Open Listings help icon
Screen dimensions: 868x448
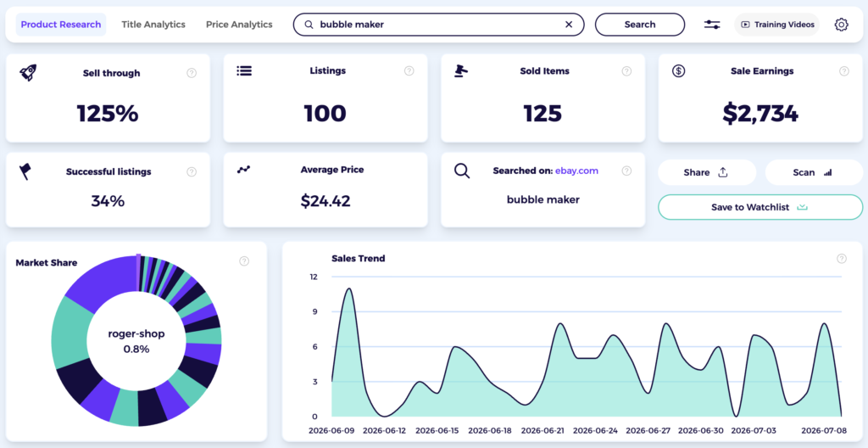[409, 70]
